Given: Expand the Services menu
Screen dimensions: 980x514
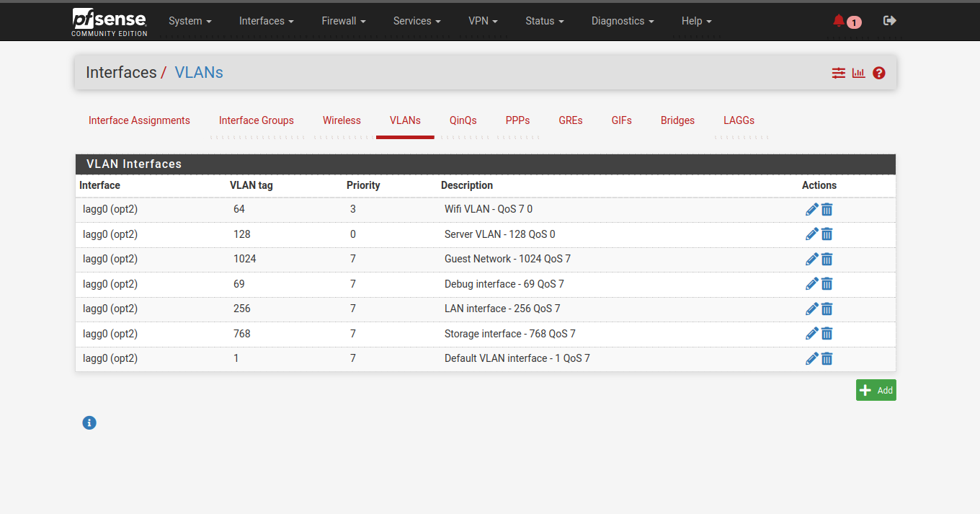Looking at the screenshot, I should (x=417, y=21).
